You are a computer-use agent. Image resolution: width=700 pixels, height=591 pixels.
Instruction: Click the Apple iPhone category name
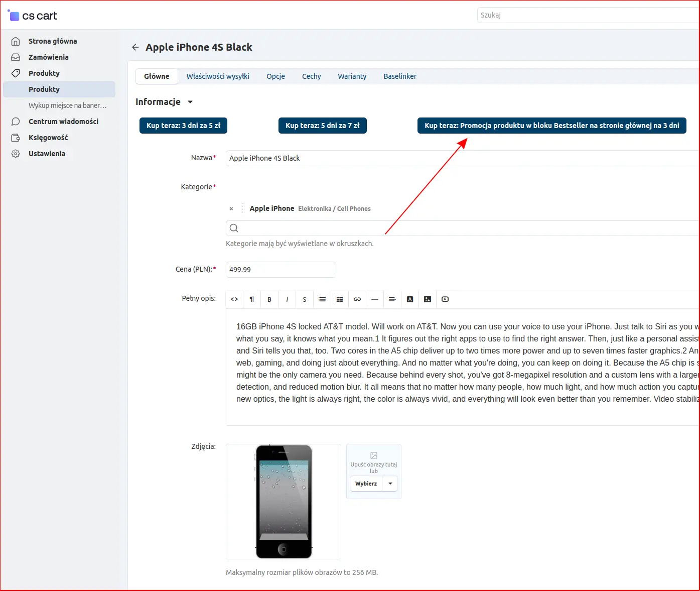(272, 208)
